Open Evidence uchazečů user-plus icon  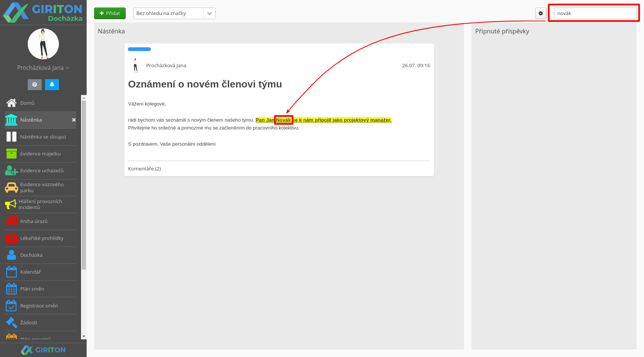[11, 170]
